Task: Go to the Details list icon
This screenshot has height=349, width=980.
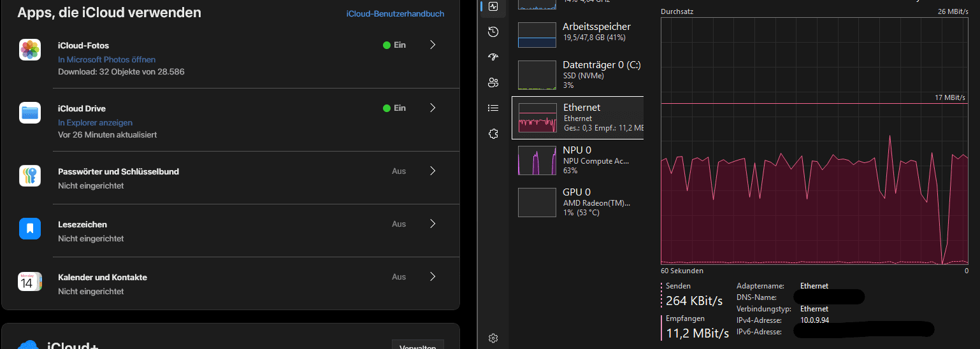Action: pos(493,108)
